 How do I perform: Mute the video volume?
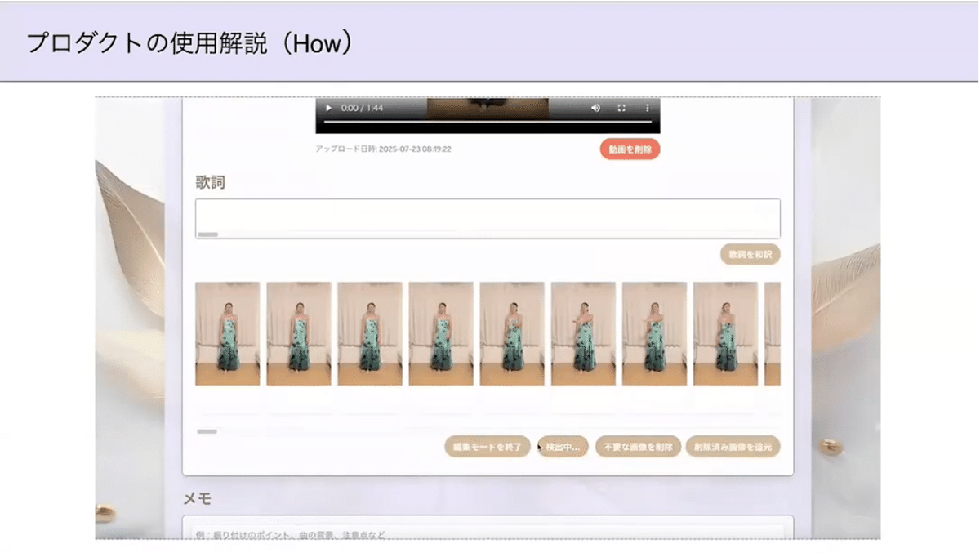tap(595, 108)
